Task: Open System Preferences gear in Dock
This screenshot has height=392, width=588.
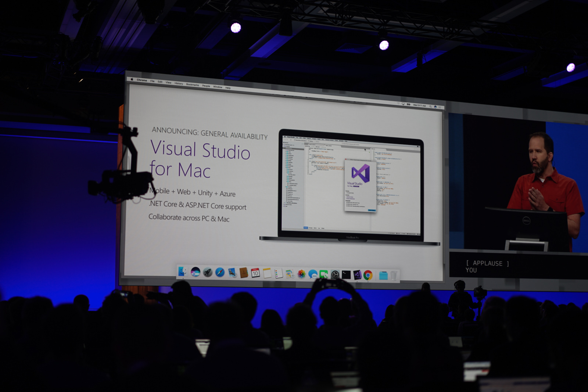Action: point(335,274)
